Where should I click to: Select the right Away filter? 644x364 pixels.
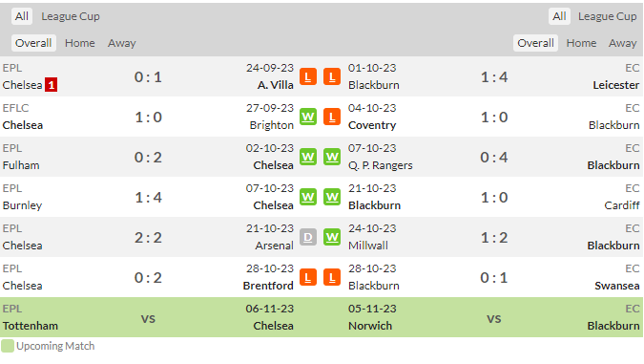[623, 43]
